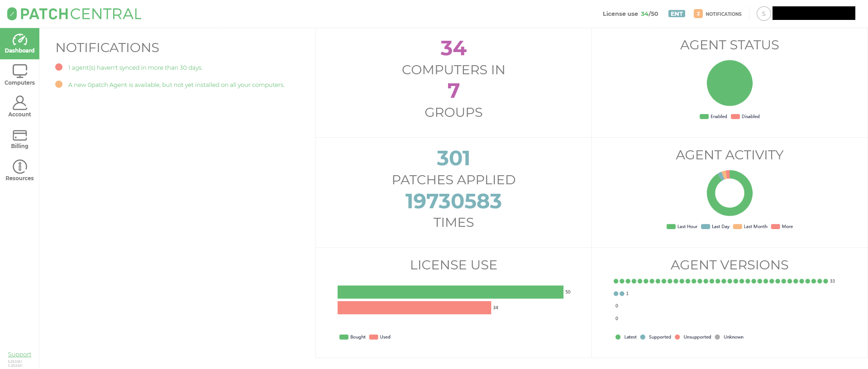Click the orange notifications count badge
The width and height of the screenshot is (868, 369).
point(698,14)
